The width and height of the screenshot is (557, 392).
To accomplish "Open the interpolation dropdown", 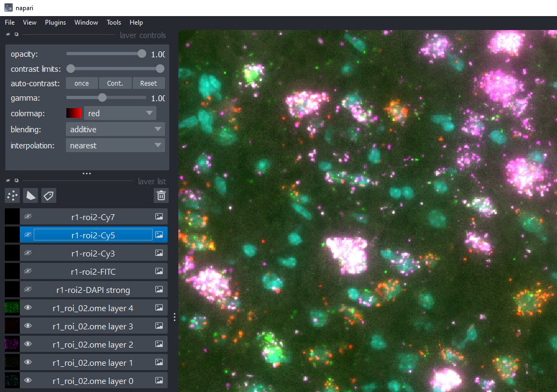I will click(x=115, y=145).
